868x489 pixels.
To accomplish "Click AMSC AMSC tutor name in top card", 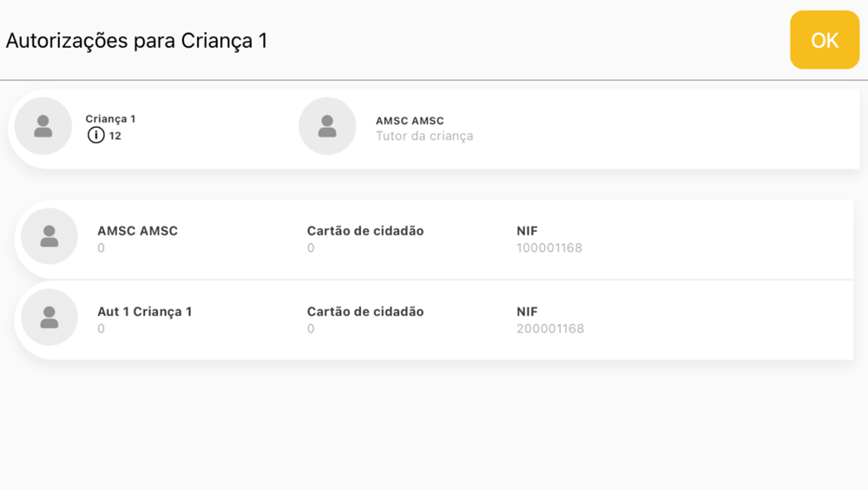I will 410,121.
